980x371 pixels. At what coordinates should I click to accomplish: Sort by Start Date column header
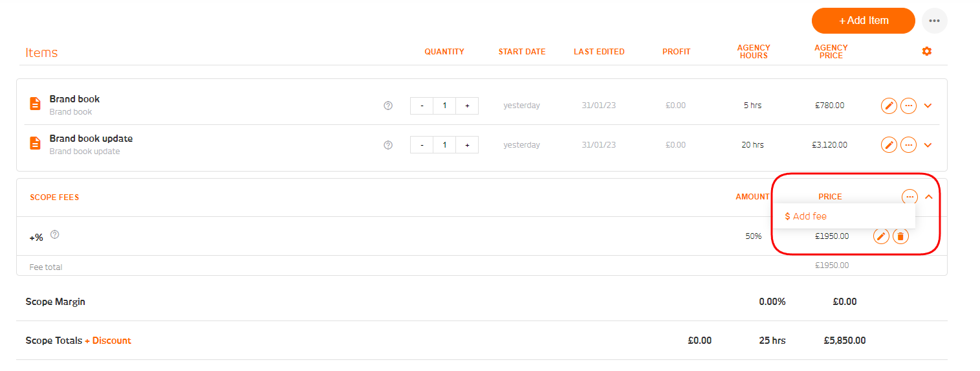522,52
